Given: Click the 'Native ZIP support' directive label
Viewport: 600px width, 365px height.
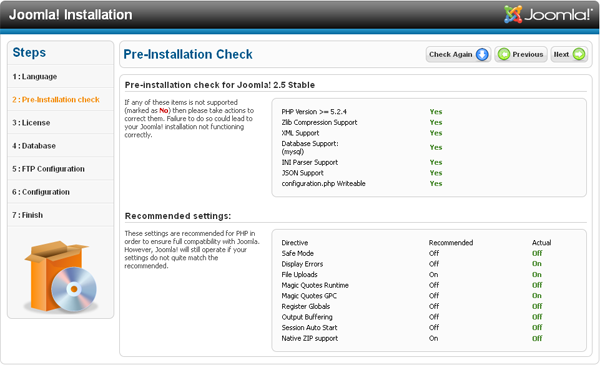Looking at the screenshot, I should 310,338.
